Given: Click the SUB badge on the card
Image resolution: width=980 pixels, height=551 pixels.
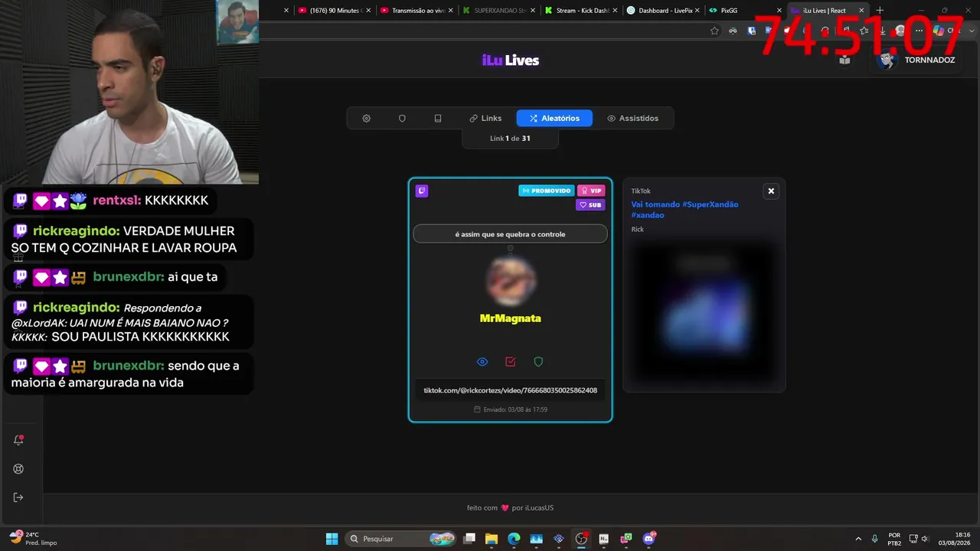Looking at the screenshot, I should pos(590,205).
